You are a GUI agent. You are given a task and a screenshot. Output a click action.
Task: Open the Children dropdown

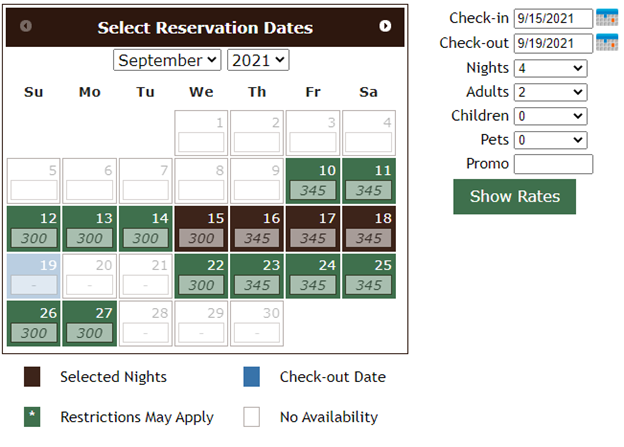(549, 116)
